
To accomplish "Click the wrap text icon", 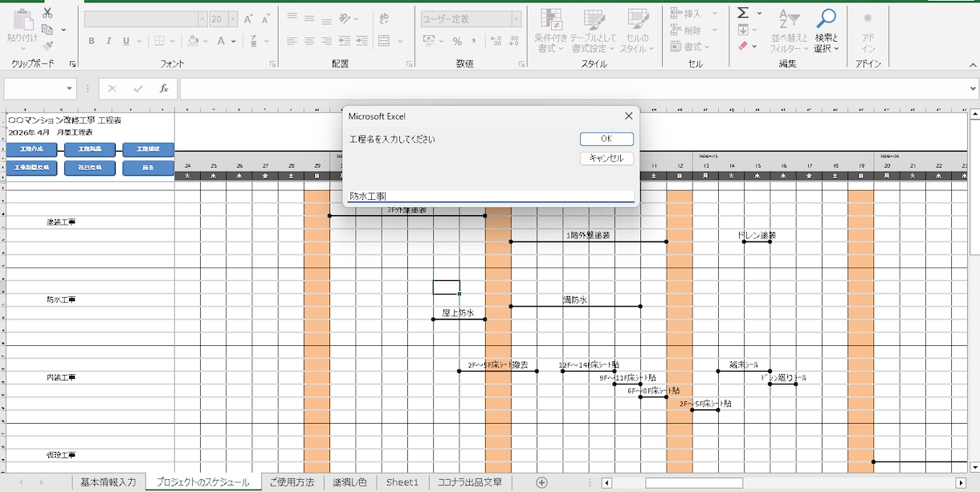I will [x=384, y=18].
